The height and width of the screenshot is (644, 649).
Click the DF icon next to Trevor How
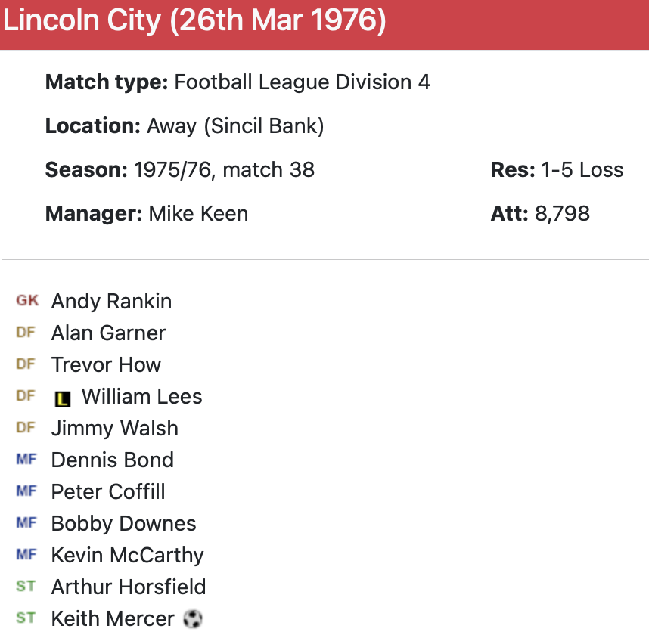tap(26, 364)
